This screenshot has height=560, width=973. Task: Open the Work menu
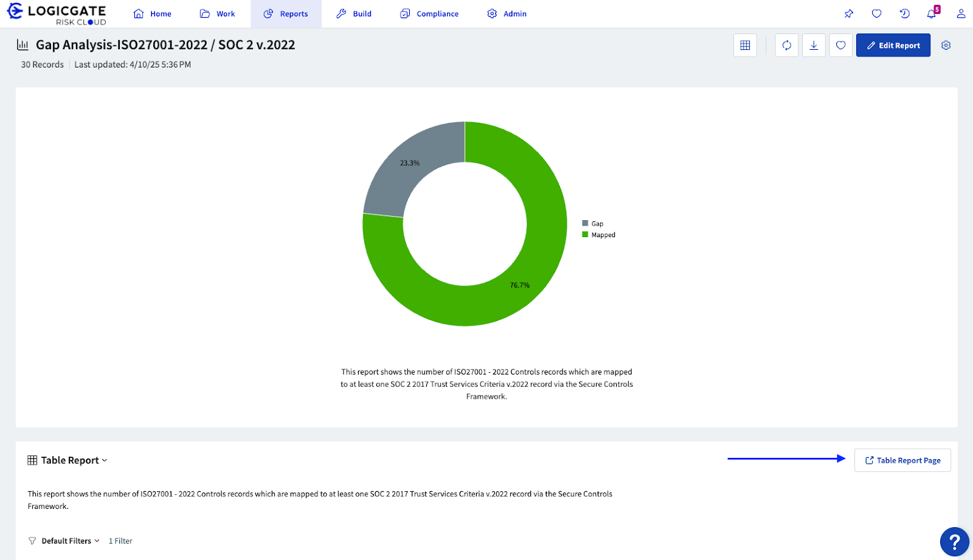pyautogui.click(x=218, y=13)
